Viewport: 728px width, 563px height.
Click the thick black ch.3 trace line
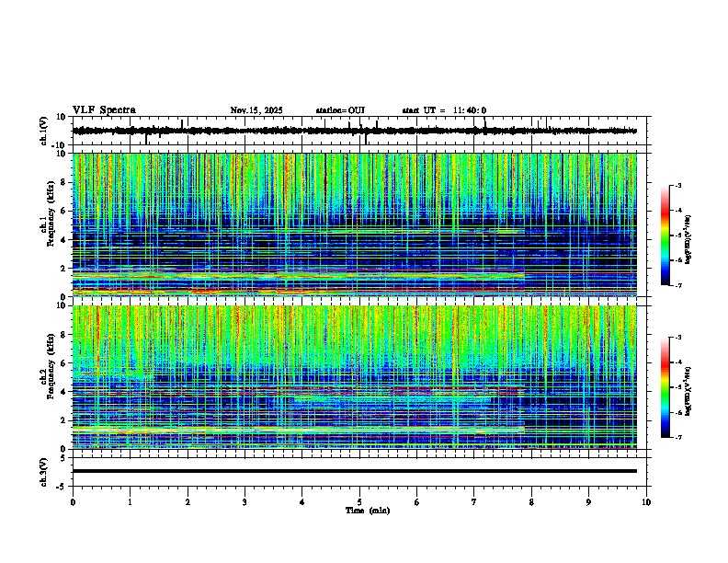click(x=354, y=471)
